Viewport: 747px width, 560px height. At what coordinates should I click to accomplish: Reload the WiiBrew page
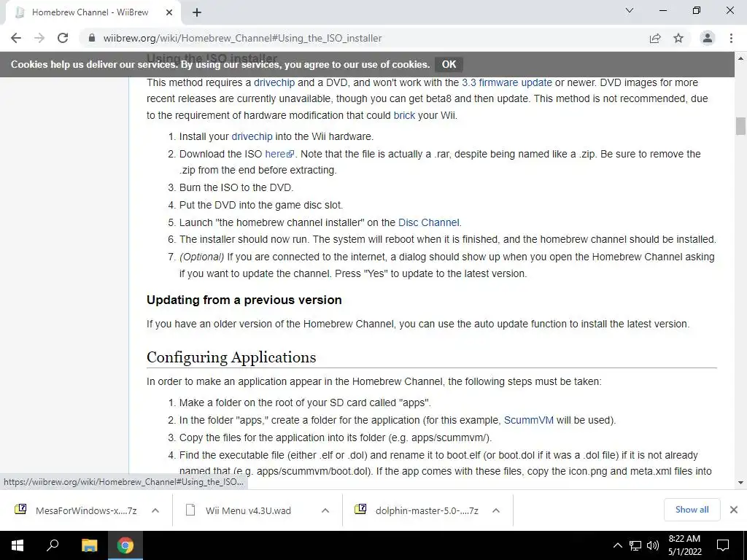(x=63, y=38)
